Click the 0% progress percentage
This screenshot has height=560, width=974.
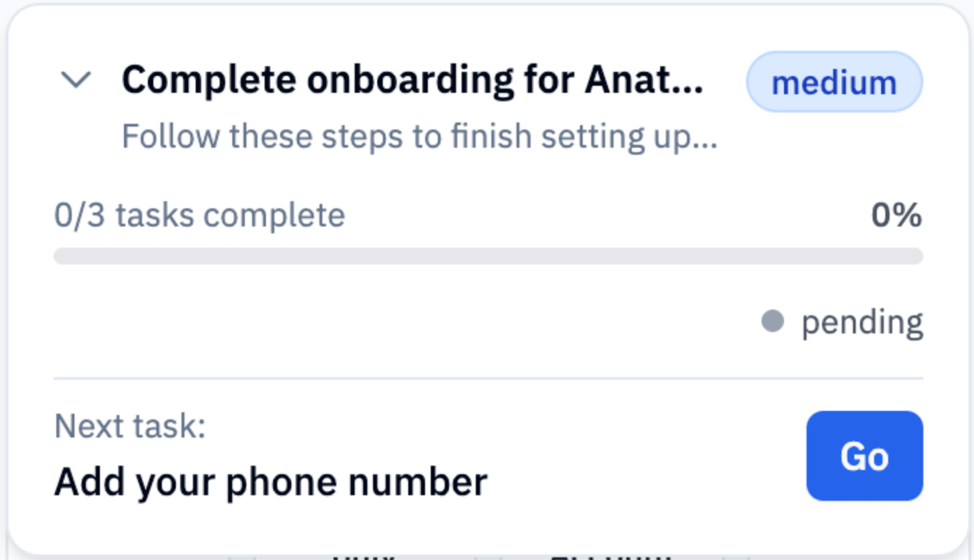point(896,215)
